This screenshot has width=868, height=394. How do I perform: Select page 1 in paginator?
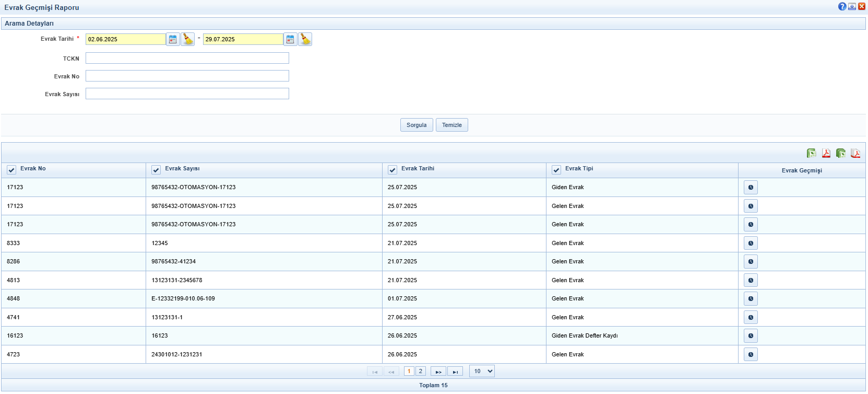pyautogui.click(x=409, y=371)
